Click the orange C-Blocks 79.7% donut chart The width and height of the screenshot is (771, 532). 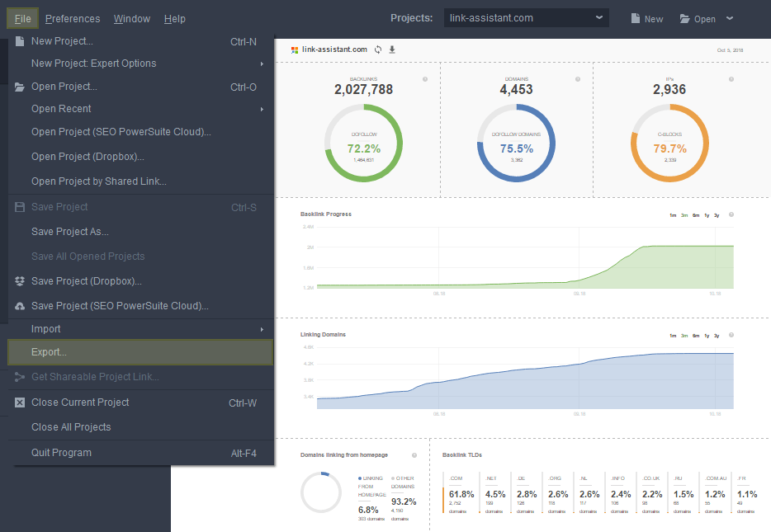tap(669, 143)
